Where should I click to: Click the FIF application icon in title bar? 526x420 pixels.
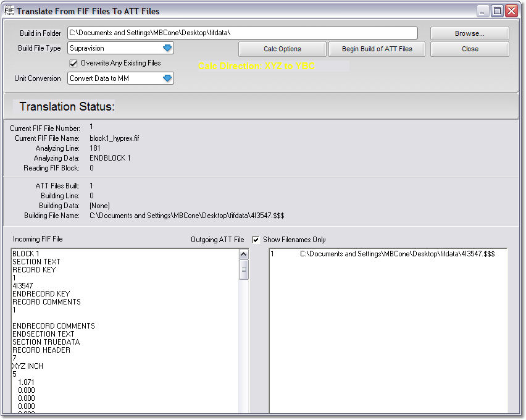click(9, 10)
